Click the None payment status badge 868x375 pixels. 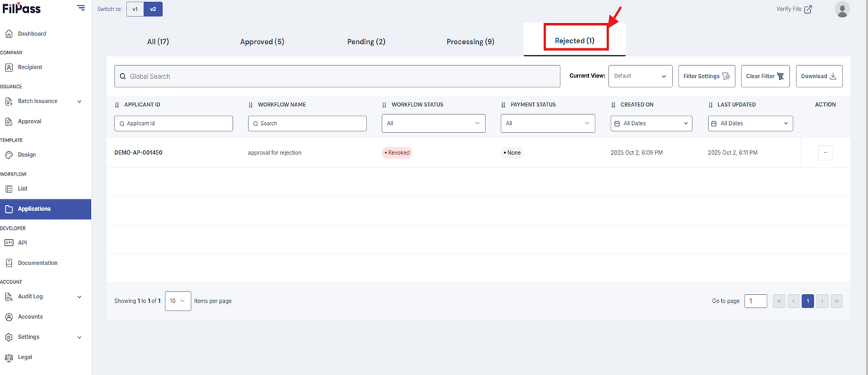[x=512, y=152]
